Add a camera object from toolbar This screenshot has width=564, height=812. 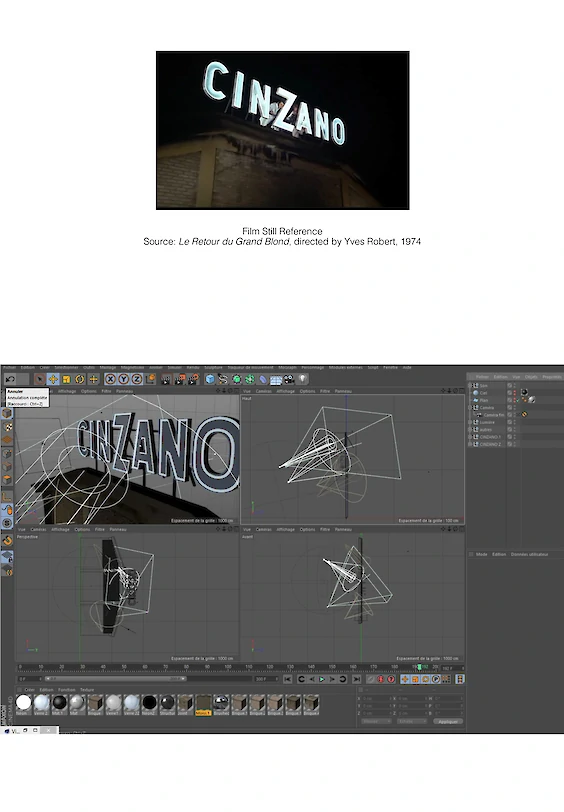coord(290,379)
